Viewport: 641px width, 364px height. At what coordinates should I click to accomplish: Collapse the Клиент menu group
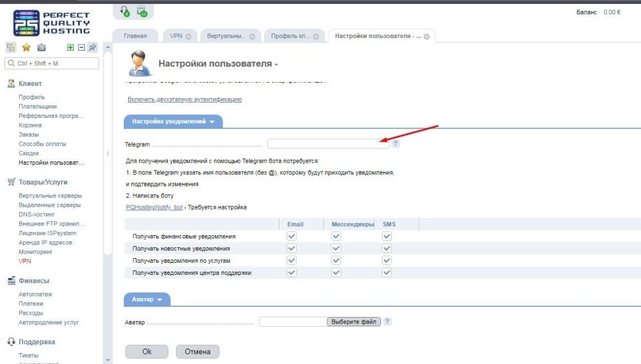coord(30,83)
